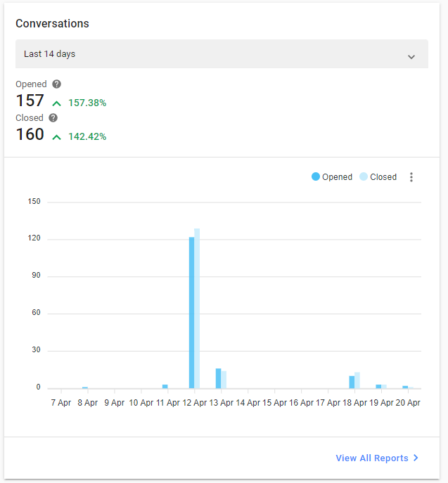
Task: Click the green up arrow beside 142.42%
Action: [x=56, y=137]
